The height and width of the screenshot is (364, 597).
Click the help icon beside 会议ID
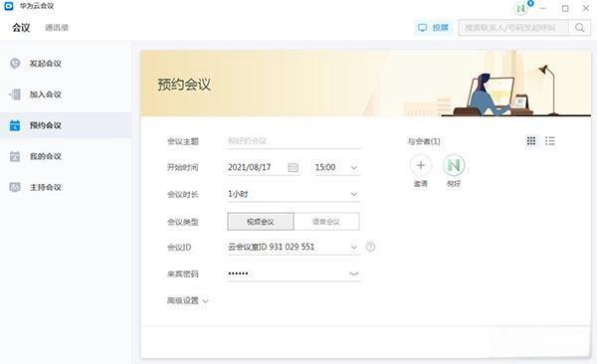click(x=370, y=247)
